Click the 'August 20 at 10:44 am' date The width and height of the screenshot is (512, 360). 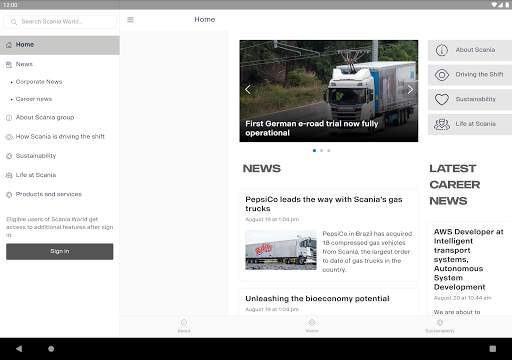462,298
